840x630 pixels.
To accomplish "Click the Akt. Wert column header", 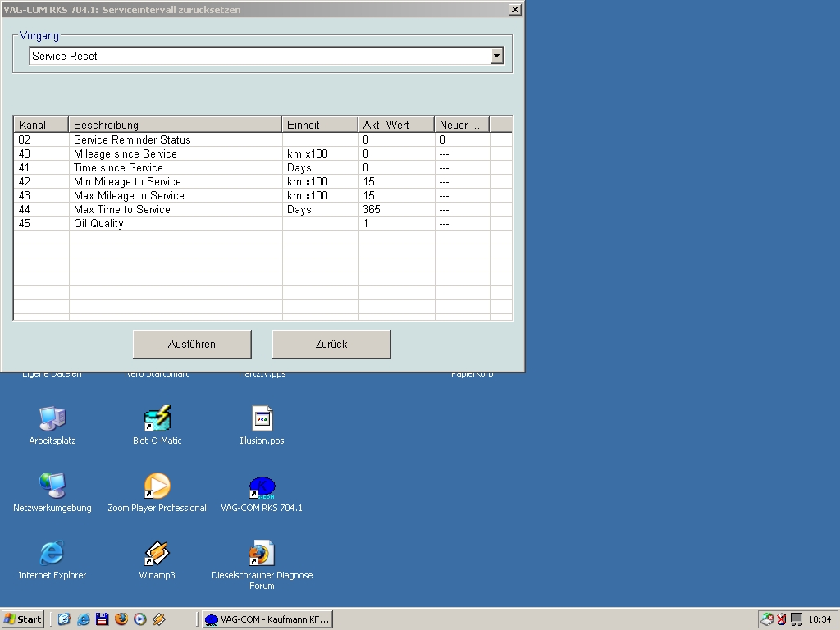I will [396, 125].
